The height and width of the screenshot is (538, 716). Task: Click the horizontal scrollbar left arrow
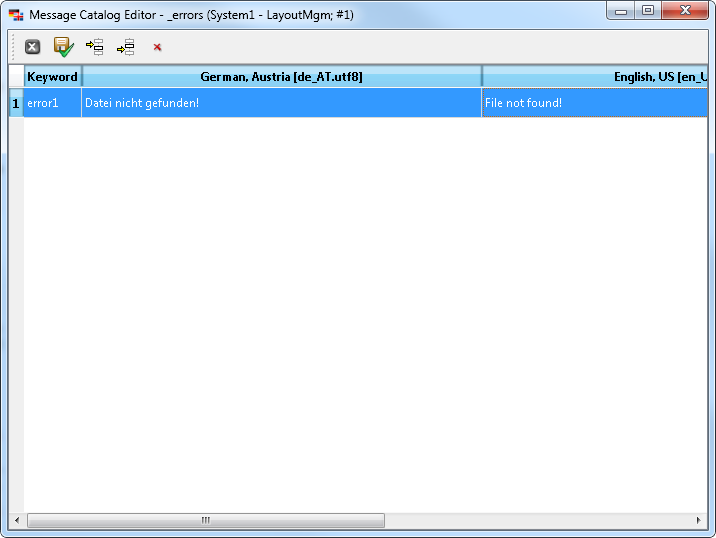tap(17, 520)
